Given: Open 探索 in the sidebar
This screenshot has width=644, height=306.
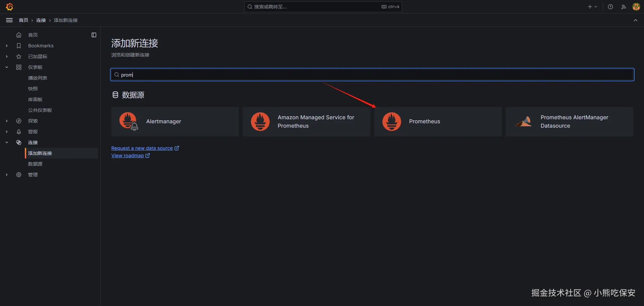Looking at the screenshot, I should pyautogui.click(x=33, y=121).
